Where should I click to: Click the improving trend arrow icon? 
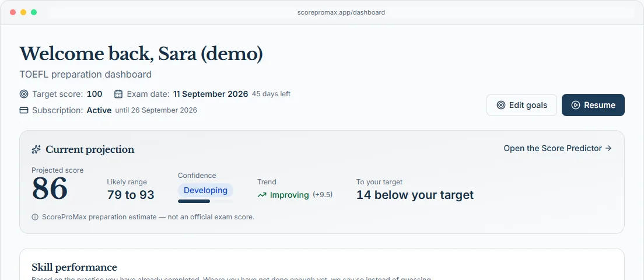coord(261,195)
